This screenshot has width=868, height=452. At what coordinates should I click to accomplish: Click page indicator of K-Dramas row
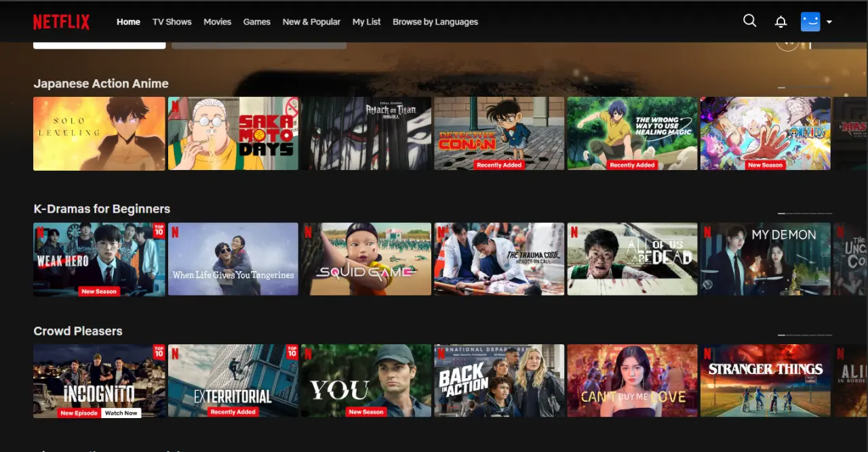click(x=805, y=213)
